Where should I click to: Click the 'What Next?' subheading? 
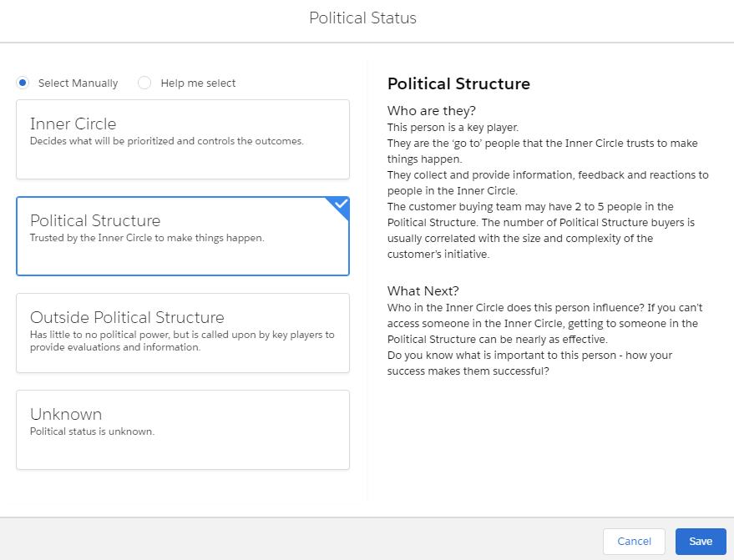pos(423,291)
